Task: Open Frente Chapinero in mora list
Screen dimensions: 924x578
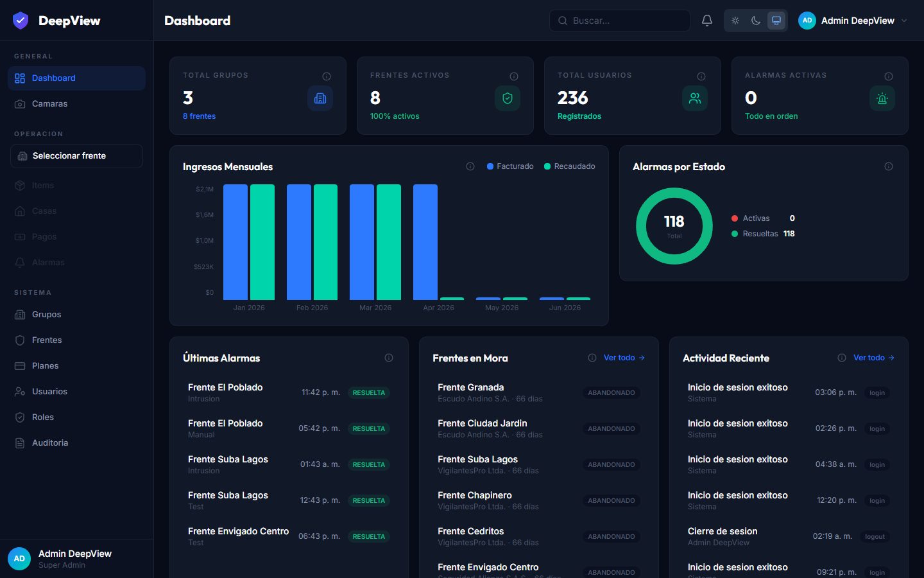Action: click(539, 500)
